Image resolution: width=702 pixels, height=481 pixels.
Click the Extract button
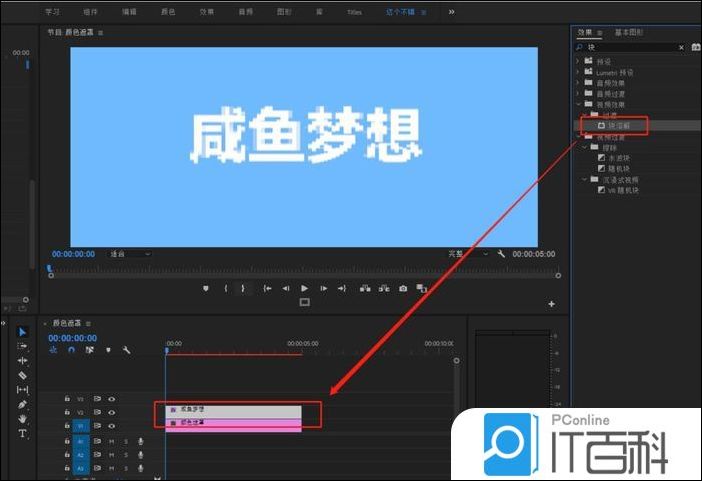[384, 288]
